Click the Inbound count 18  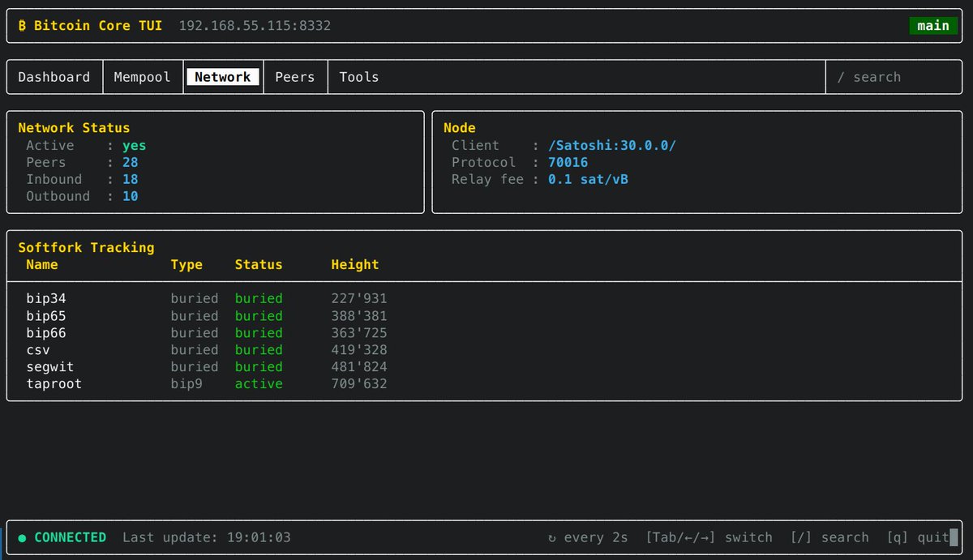[x=131, y=180]
